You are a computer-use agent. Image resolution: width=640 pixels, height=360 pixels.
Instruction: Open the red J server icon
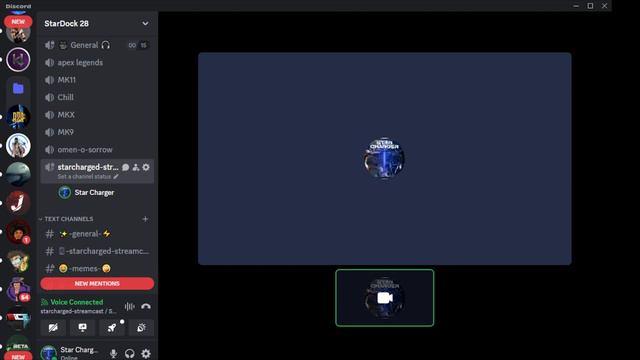[x=18, y=203]
